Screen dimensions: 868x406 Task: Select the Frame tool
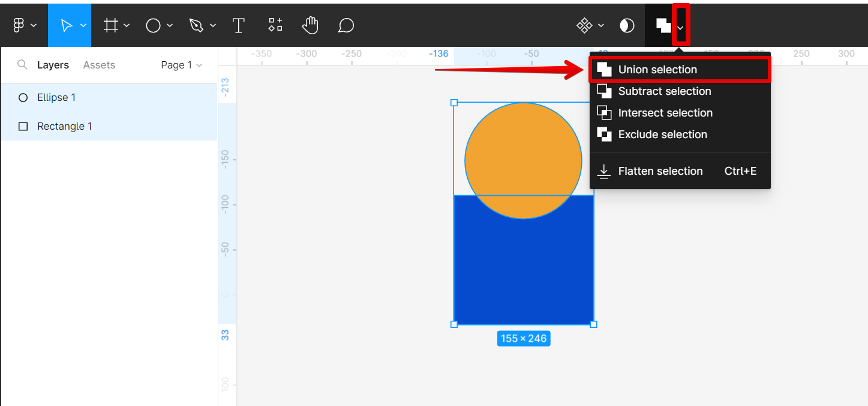[111, 25]
